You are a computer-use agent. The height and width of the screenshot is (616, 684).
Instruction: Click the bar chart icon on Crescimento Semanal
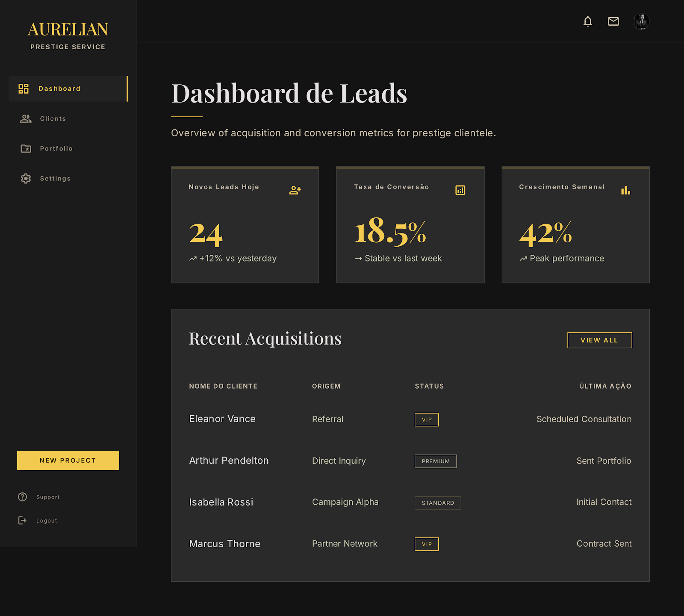(626, 190)
